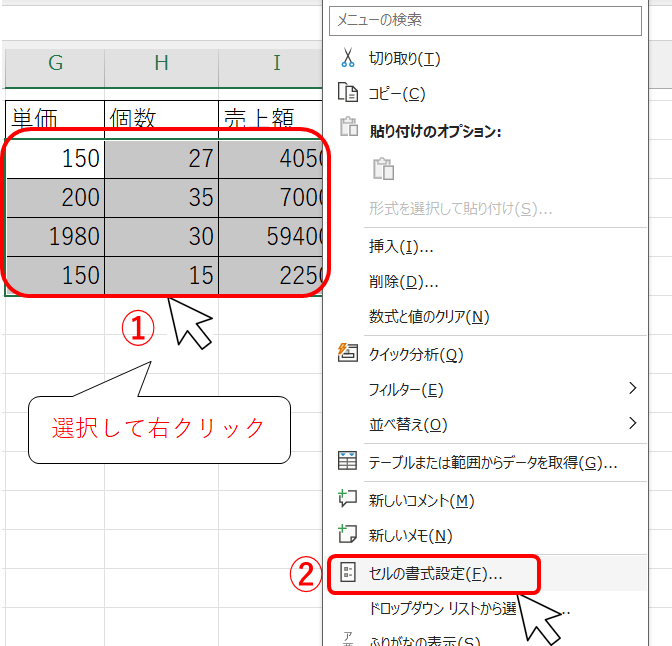Viewport: 672px width, 646px height.
Task: Open セルの書式設定 dialog from menu
Action: [x=436, y=573]
